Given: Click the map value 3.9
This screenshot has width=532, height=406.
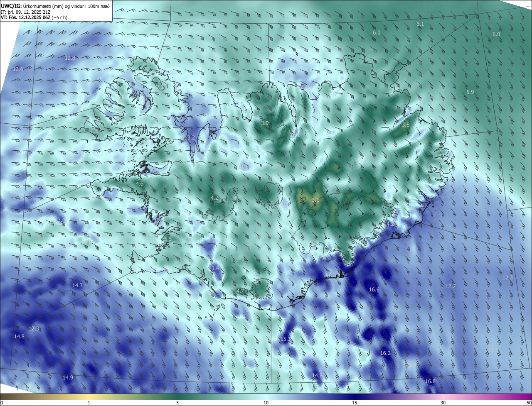Looking at the screenshot, I should 265,123.
